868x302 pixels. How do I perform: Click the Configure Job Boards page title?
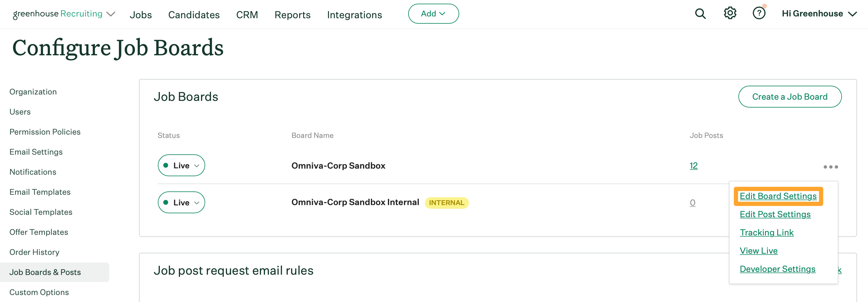click(x=118, y=48)
